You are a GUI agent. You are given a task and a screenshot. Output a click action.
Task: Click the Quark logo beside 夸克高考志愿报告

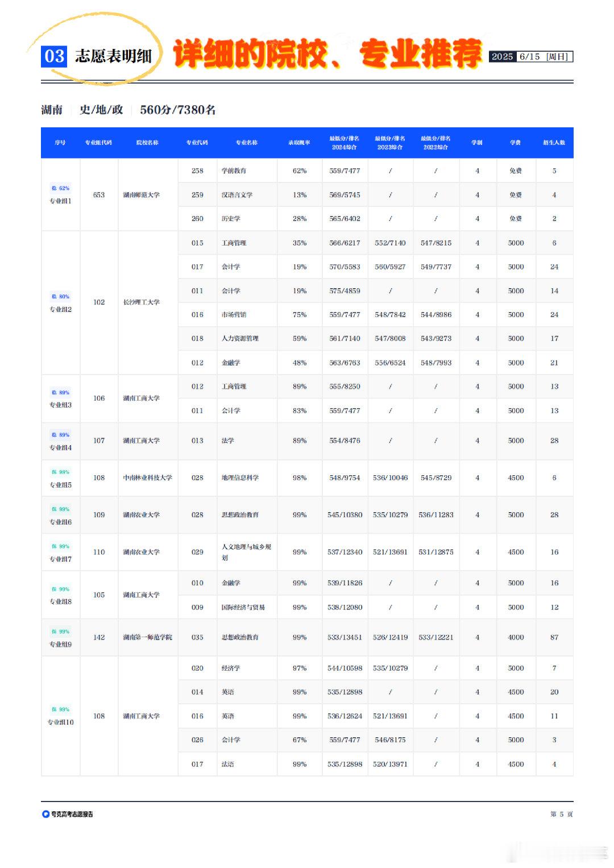[45, 814]
